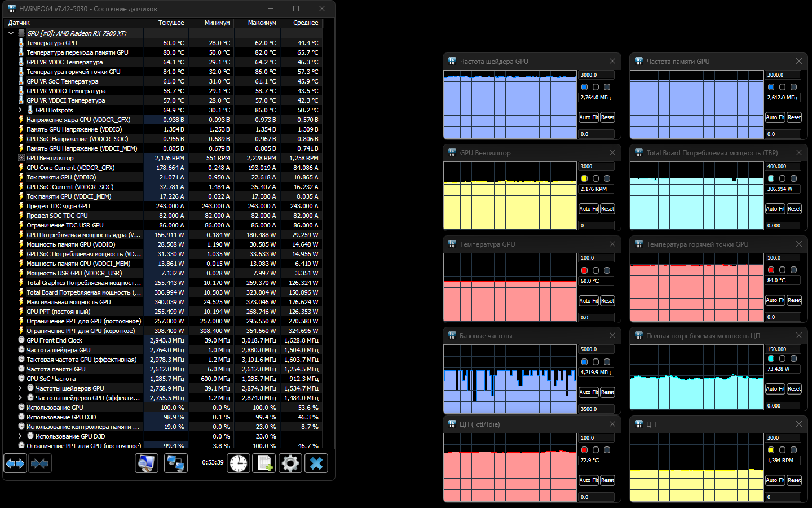Click Reset in Частота памяти GPU graph
The image size is (812, 508).
point(794,117)
